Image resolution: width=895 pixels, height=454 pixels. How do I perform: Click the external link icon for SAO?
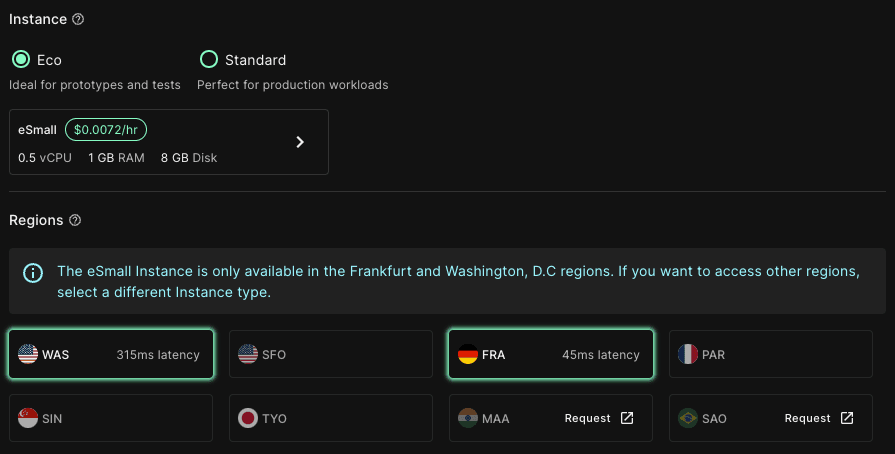click(x=847, y=418)
